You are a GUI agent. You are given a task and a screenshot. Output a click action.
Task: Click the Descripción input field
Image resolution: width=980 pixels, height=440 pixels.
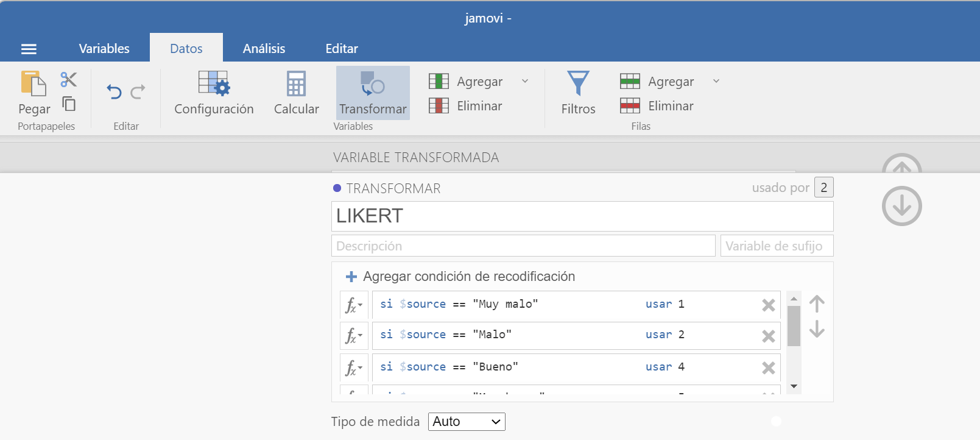tap(523, 246)
